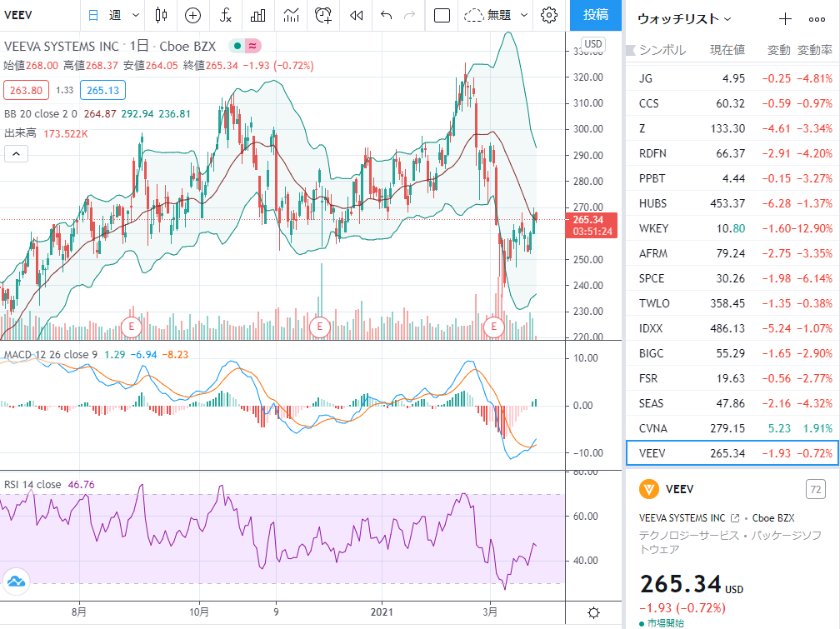This screenshot has height=629, width=840.
Task: Open chart settings via the gear icon
Action: [x=549, y=15]
